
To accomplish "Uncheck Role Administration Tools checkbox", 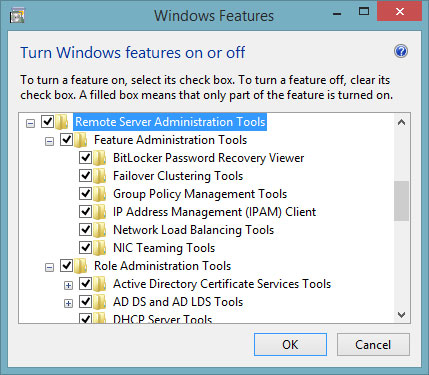I will tap(66, 265).
